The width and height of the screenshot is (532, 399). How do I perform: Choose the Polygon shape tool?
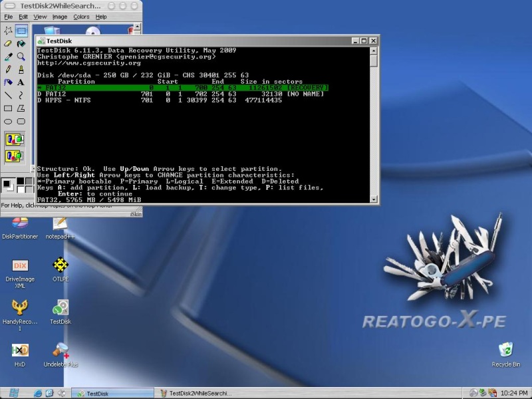coord(21,108)
